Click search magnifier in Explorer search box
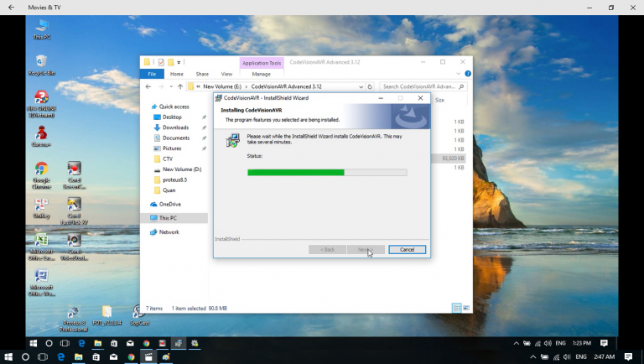 (x=461, y=86)
